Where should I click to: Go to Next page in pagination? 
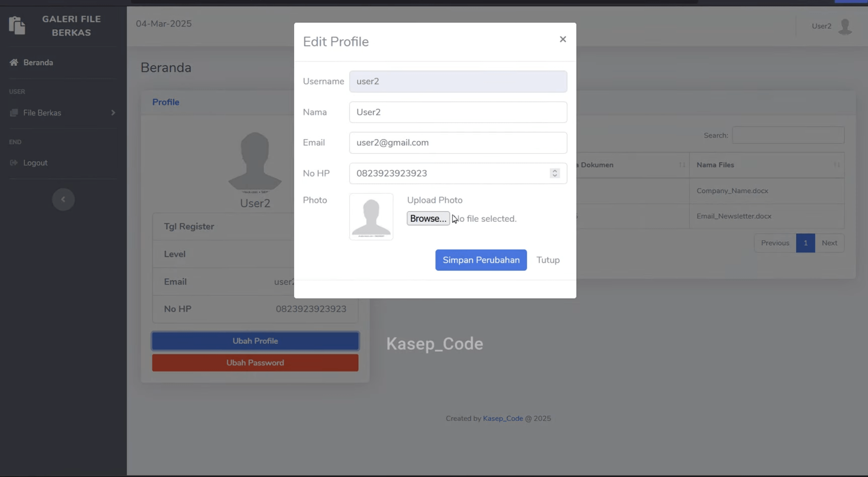pyautogui.click(x=829, y=243)
